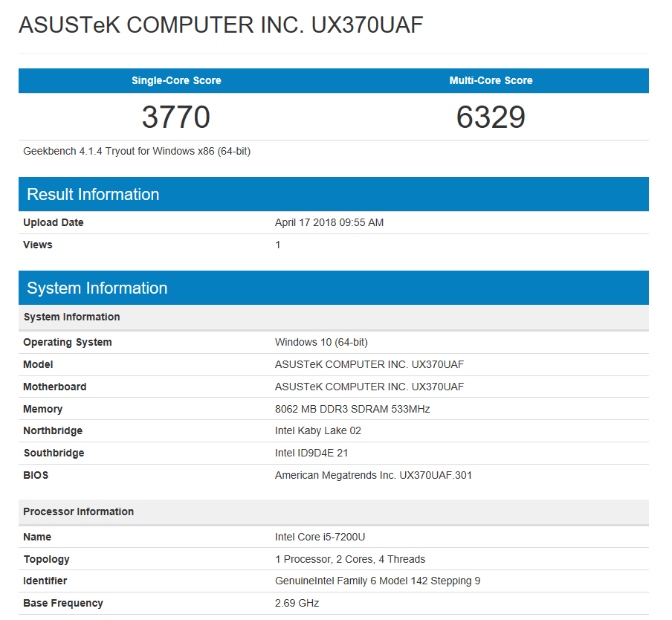Select the Operating System row label
Screen dimensions: 672x620
click(68, 343)
